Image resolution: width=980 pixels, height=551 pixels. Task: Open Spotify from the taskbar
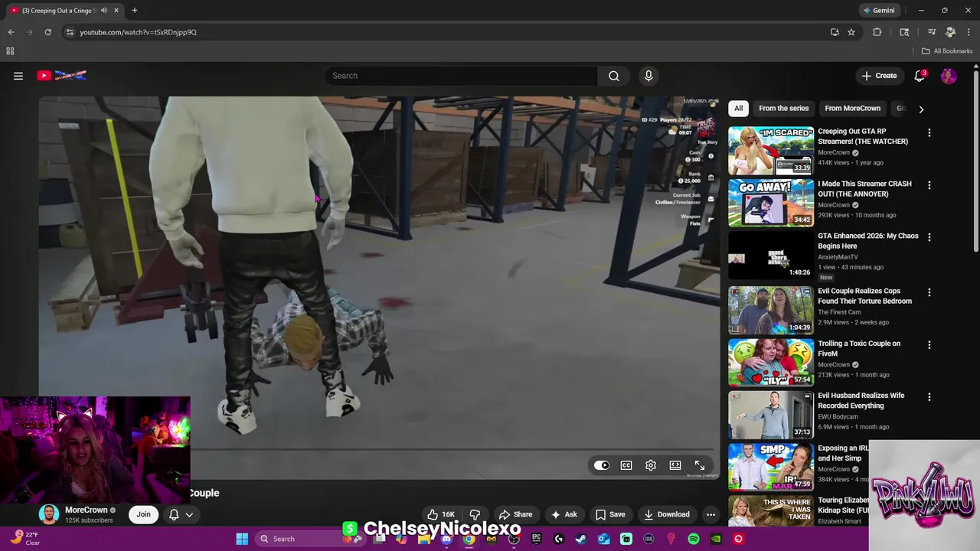coord(694,539)
